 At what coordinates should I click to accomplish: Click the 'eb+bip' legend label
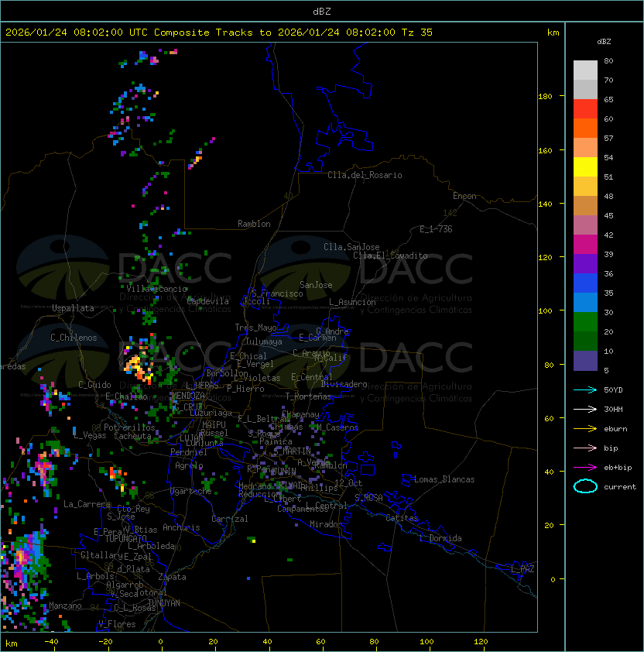[618, 468]
